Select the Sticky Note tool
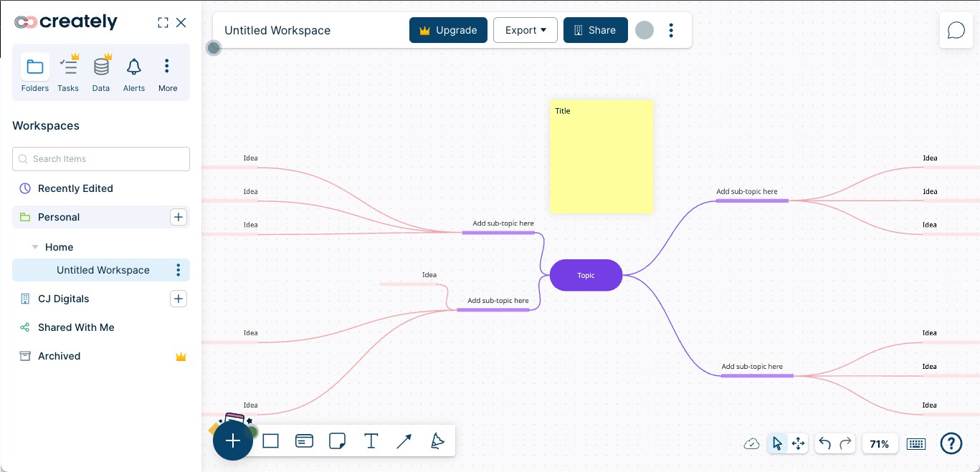The width and height of the screenshot is (980, 472). pos(338,441)
